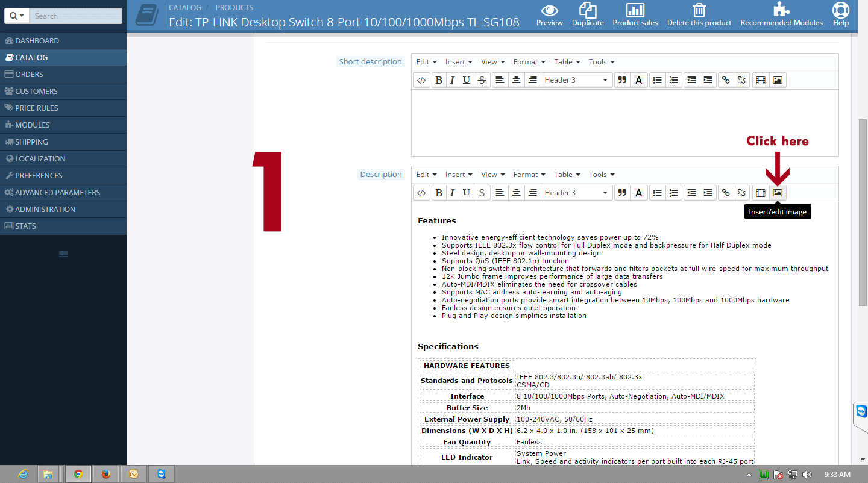Align center in Description toolbar

(x=516, y=193)
